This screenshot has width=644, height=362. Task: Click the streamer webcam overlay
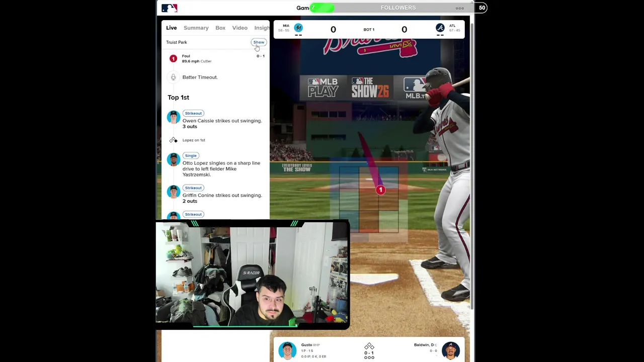[x=252, y=275]
